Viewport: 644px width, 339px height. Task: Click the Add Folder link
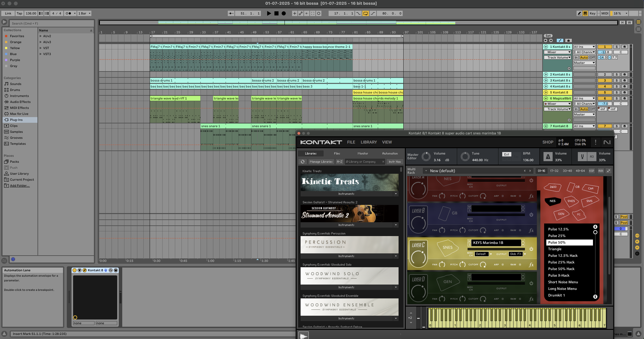point(20,186)
